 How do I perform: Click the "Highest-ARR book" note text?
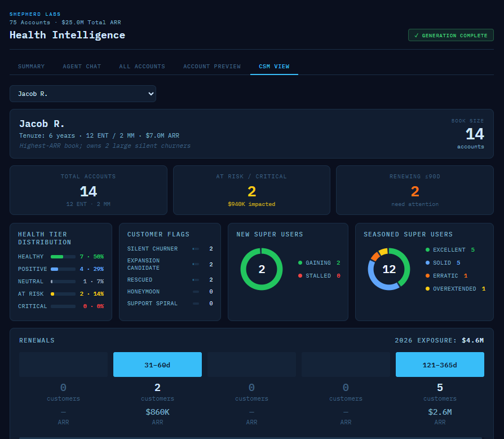click(105, 146)
